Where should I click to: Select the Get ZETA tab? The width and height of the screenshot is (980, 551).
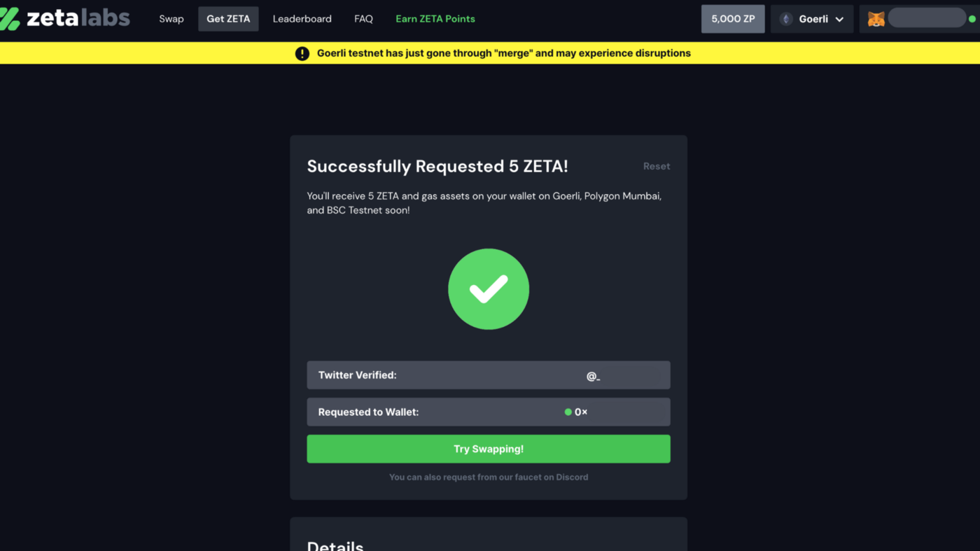pyautogui.click(x=228, y=19)
